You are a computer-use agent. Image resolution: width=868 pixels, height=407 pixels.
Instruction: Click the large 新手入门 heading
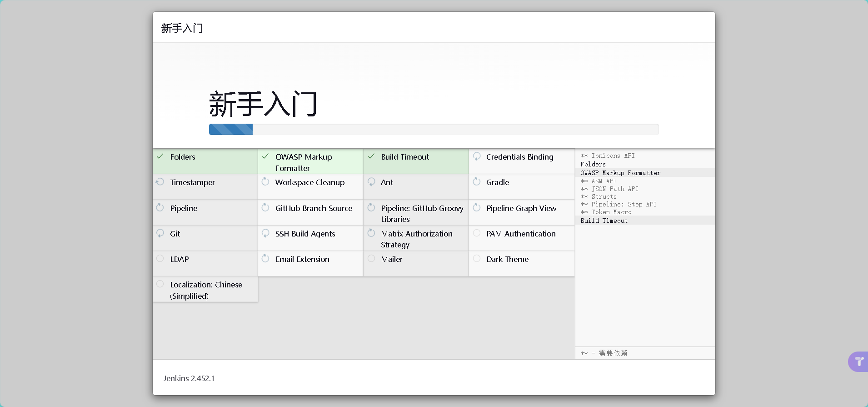(x=263, y=104)
